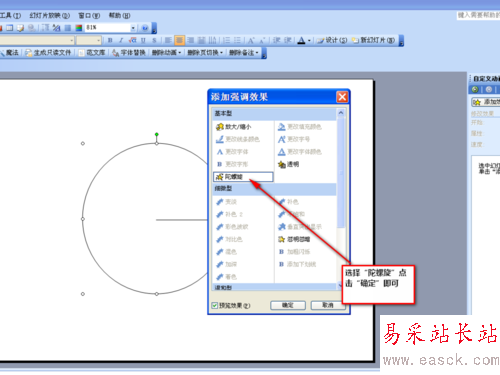Confirm with the 确定 button

[288, 305]
